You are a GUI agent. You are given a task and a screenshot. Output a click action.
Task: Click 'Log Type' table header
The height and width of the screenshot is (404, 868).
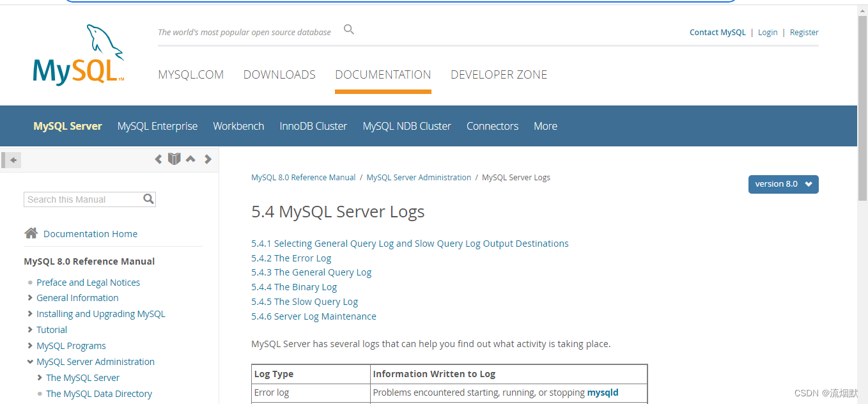pos(311,374)
